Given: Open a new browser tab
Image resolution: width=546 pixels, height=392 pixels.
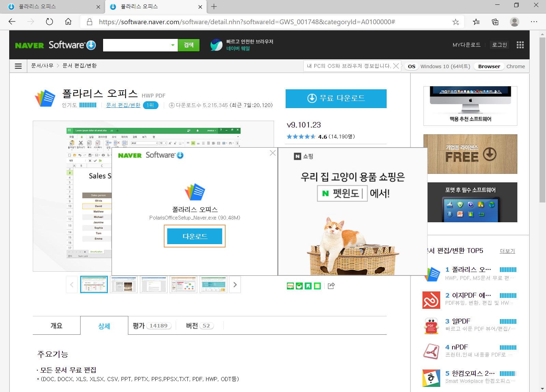Looking at the screenshot, I should click(x=214, y=6).
